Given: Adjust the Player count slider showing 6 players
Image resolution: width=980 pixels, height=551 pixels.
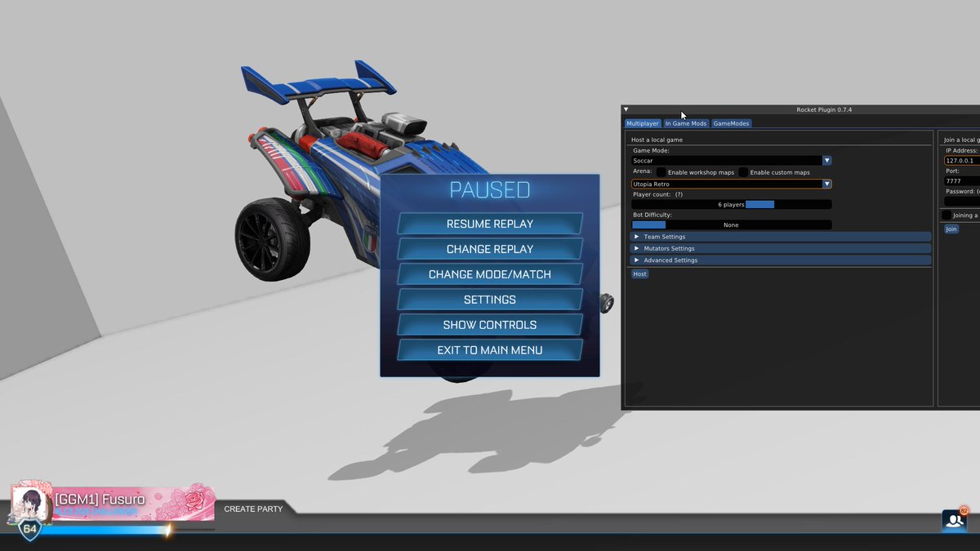Looking at the screenshot, I should click(732, 204).
